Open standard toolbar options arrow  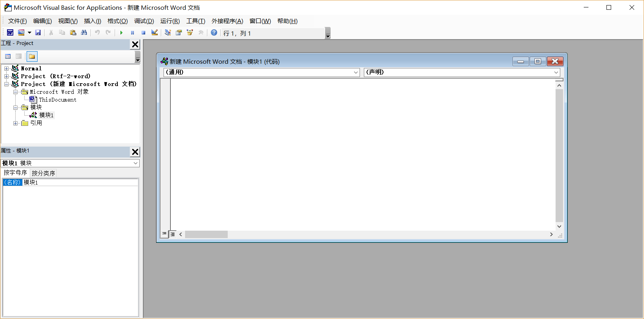tap(328, 33)
